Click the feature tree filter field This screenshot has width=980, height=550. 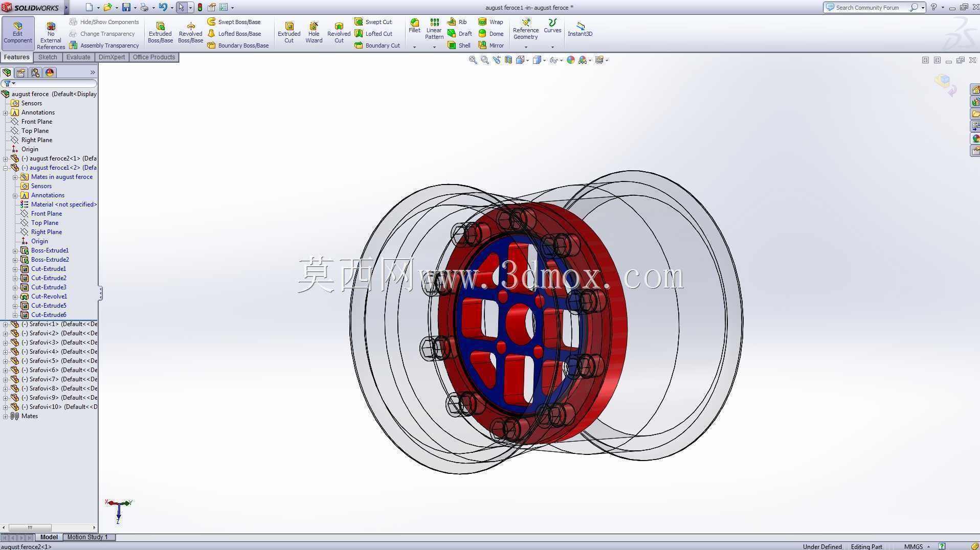pos(49,83)
